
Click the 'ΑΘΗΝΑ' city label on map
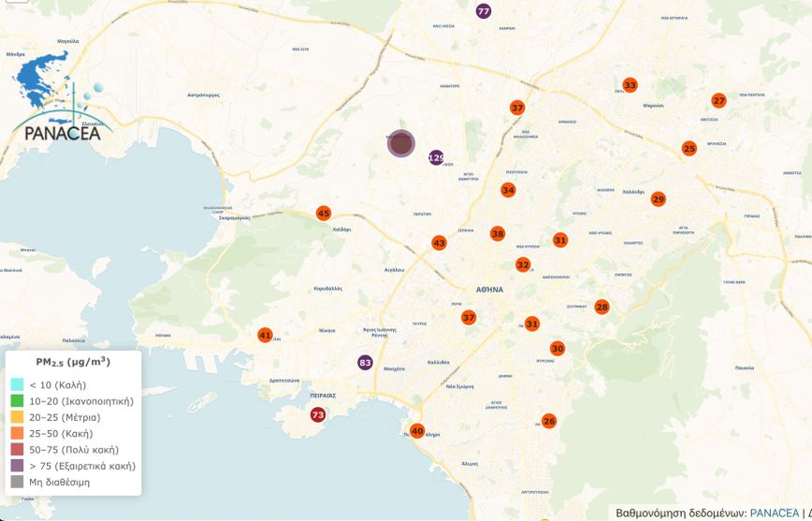(489, 290)
